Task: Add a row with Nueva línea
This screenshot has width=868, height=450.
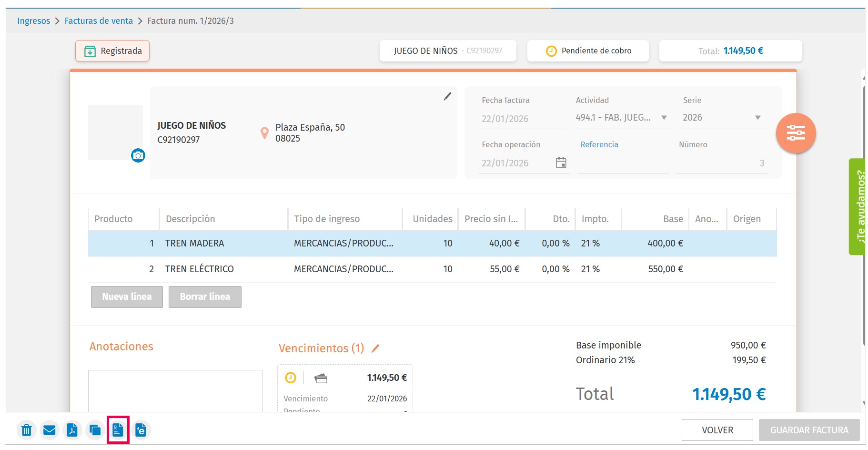Action: tap(127, 297)
